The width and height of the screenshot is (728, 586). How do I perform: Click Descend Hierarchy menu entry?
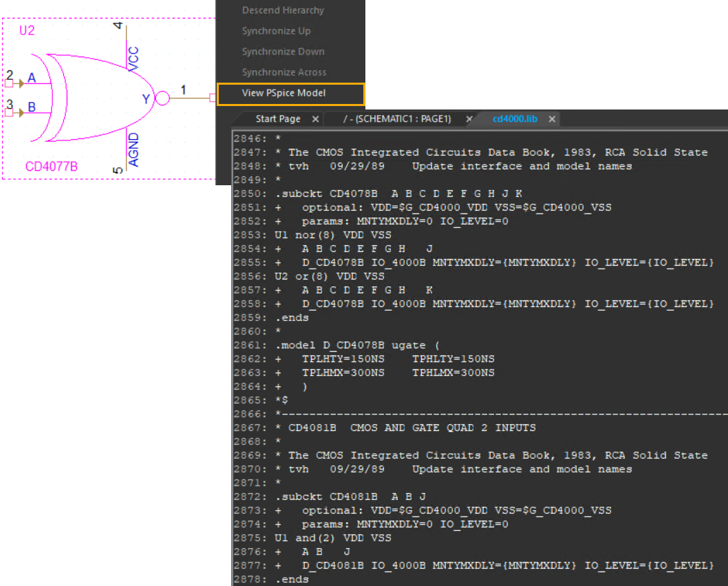coord(283,10)
